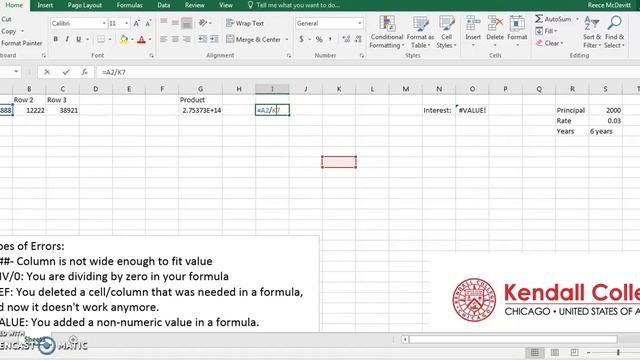Image resolution: width=640 pixels, height=360 pixels.
Task: Switch to Normal view icon
Action: tap(535, 352)
